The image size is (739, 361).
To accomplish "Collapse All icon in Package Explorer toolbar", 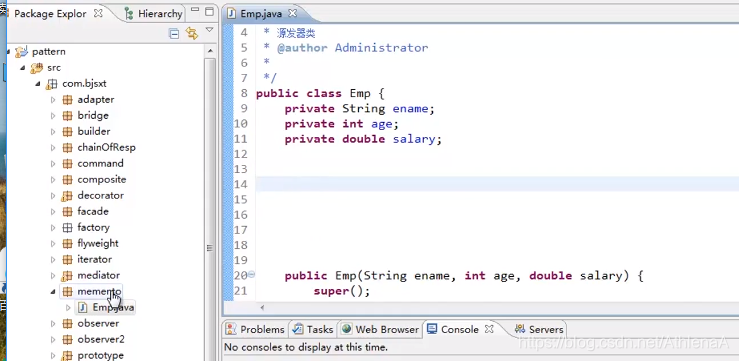I will pyautogui.click(x=174, y=33).
